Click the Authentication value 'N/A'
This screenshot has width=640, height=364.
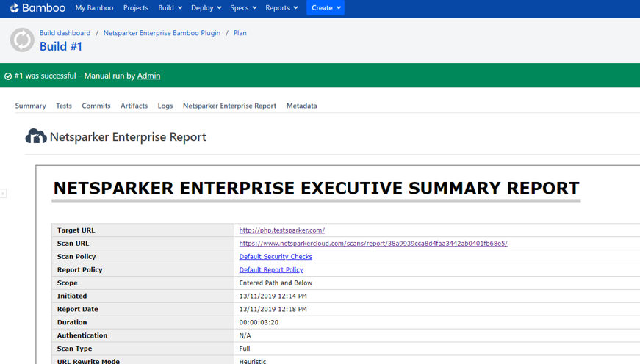(245, 335)
